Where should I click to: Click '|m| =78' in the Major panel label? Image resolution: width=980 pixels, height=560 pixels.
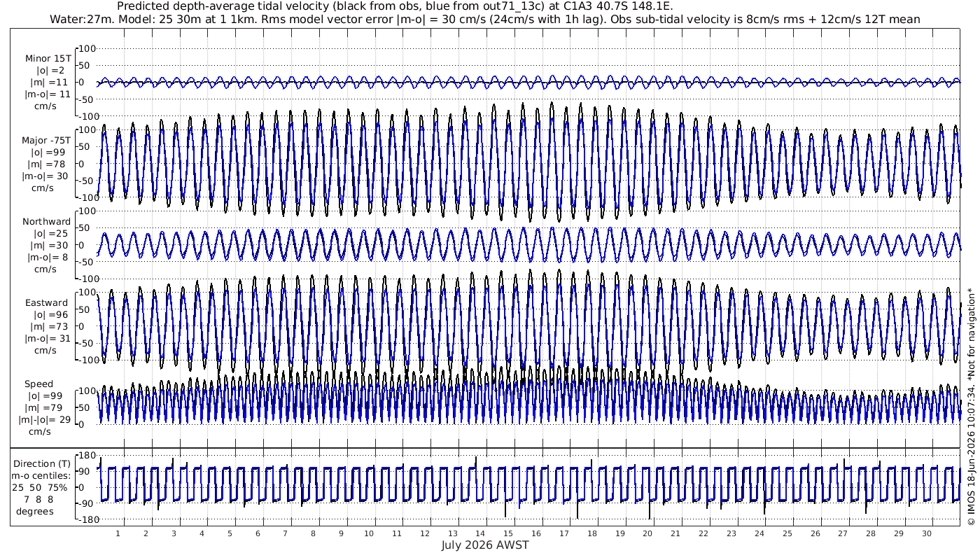click(50, 164)
